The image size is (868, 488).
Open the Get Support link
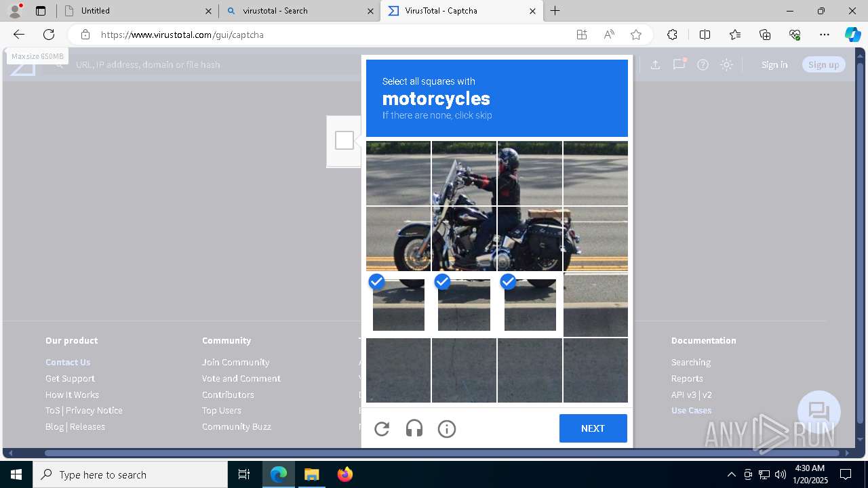coord(70,378)
